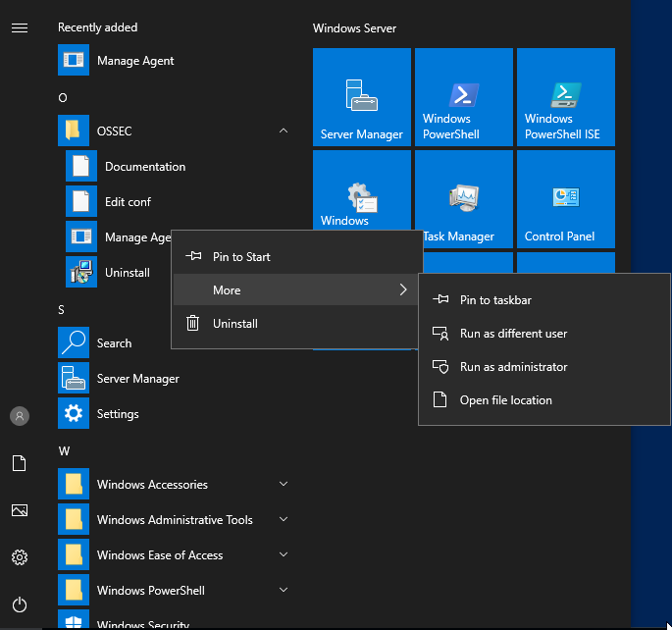The image size is (672, 630).
Task: Select Pin to Start in context menu
Action: pos(241,257)
